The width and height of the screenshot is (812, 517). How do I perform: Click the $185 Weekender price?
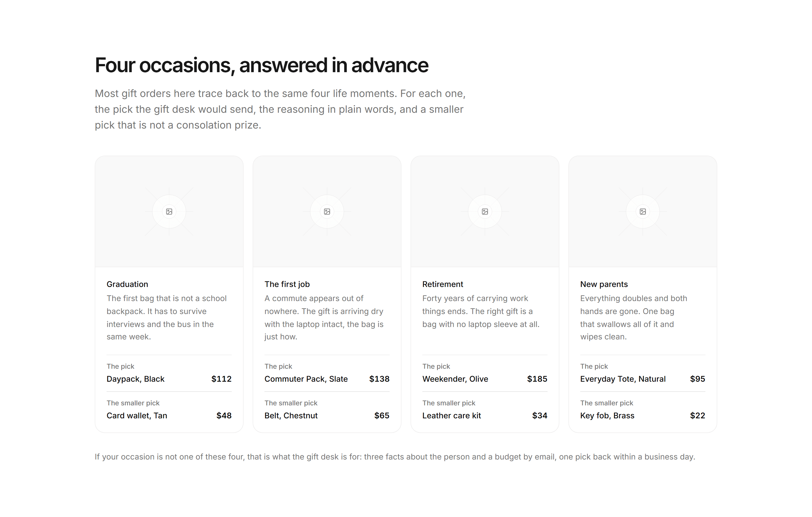(537, 379)
